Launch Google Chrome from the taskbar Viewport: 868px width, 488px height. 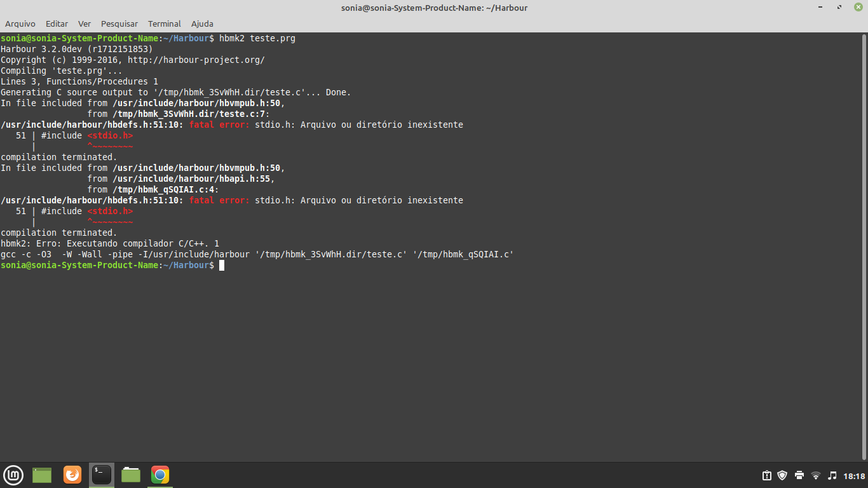(160, 475)
